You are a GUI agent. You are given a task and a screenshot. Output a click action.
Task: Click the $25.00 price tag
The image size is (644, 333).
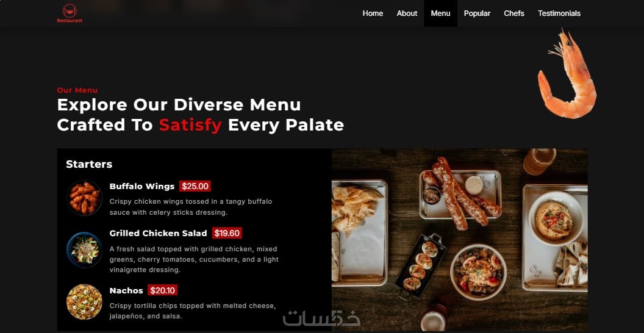pyautogui.click(x=195, y=187)
